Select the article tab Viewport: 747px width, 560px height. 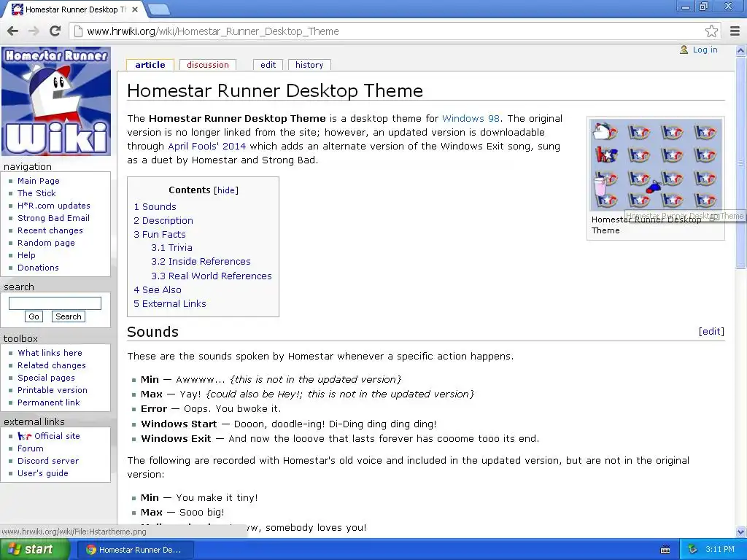pos(150,65)
